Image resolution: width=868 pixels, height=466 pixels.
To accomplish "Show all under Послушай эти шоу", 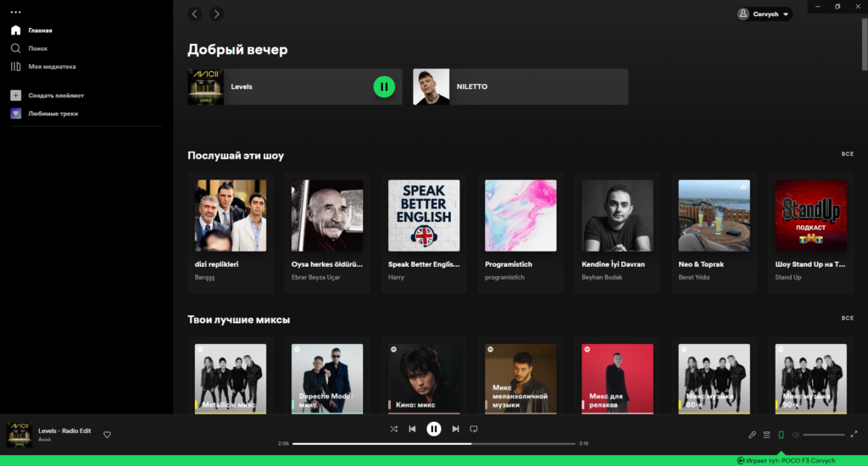I will coord(847,154).
